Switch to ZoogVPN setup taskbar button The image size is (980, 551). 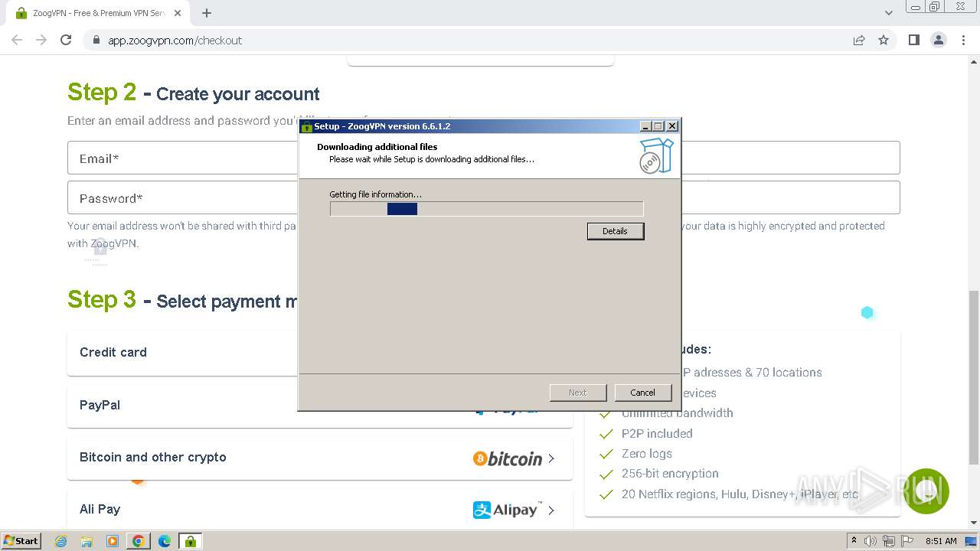(190, 541)
